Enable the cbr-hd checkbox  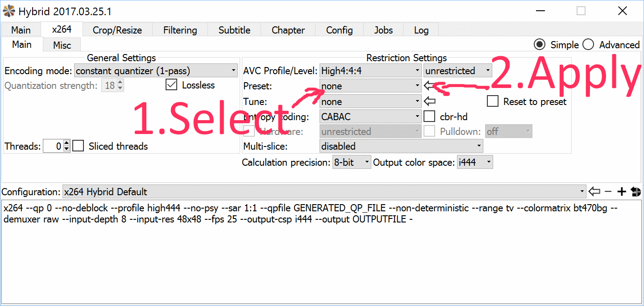tap(429, 116)
